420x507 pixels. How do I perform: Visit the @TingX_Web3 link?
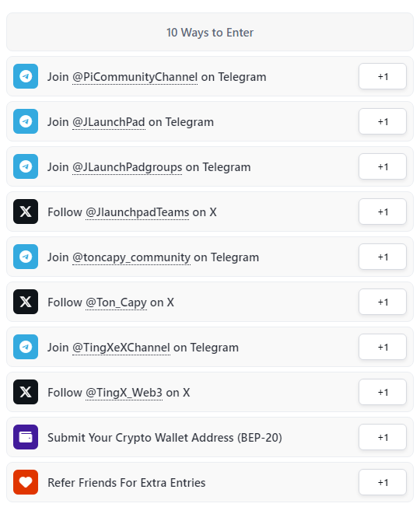click(124, 393)
